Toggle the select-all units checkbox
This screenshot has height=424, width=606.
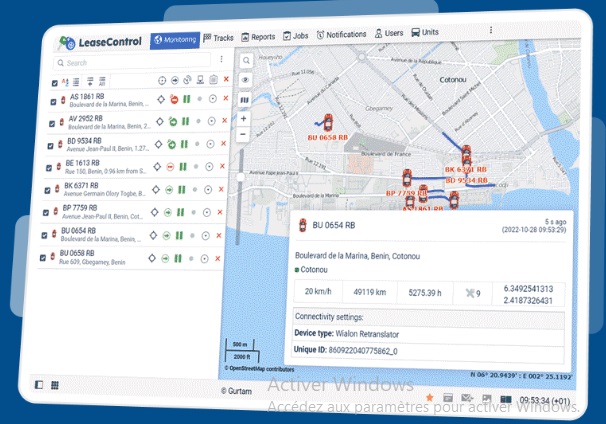click(x=54, y=81)
